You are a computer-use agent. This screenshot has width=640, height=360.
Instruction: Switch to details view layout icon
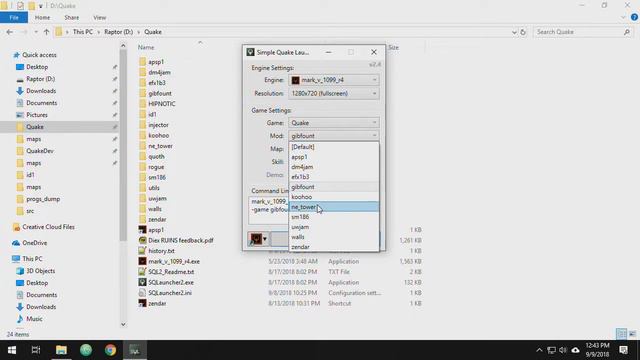(621, 334)
